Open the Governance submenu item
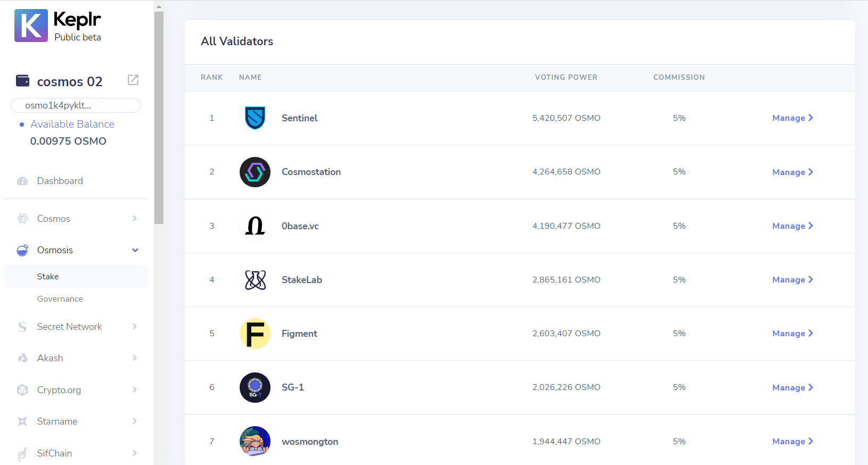The height and width of the screenshot is (465, 868). click(60, 299)
